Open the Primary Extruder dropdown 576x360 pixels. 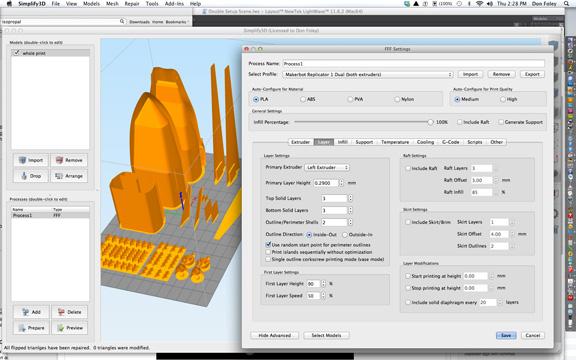pyautogui.click(x=327, y=168)
